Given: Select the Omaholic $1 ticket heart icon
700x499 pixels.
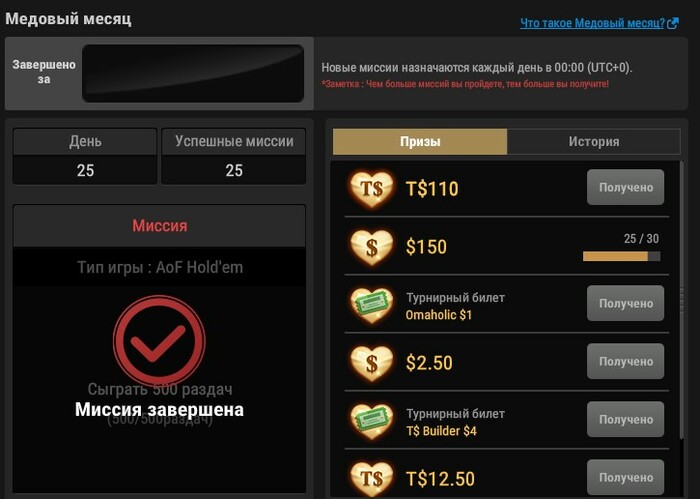Looking at the screenshot, I should pos(371,305).
